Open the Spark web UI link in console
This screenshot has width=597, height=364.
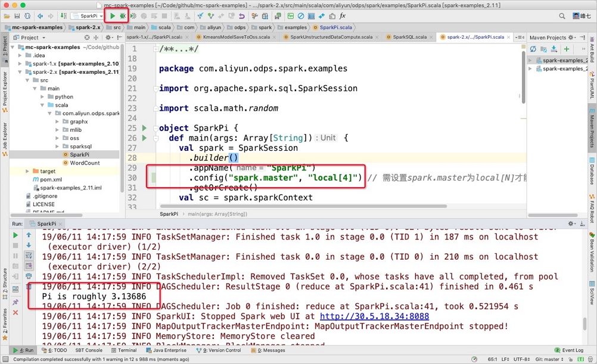click(374, 316)
